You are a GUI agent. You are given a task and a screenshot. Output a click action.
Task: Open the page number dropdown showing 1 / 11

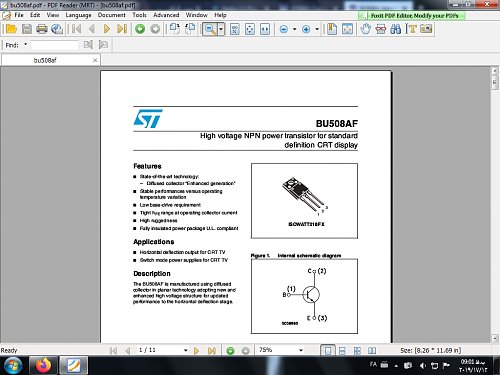pos(186,350)
